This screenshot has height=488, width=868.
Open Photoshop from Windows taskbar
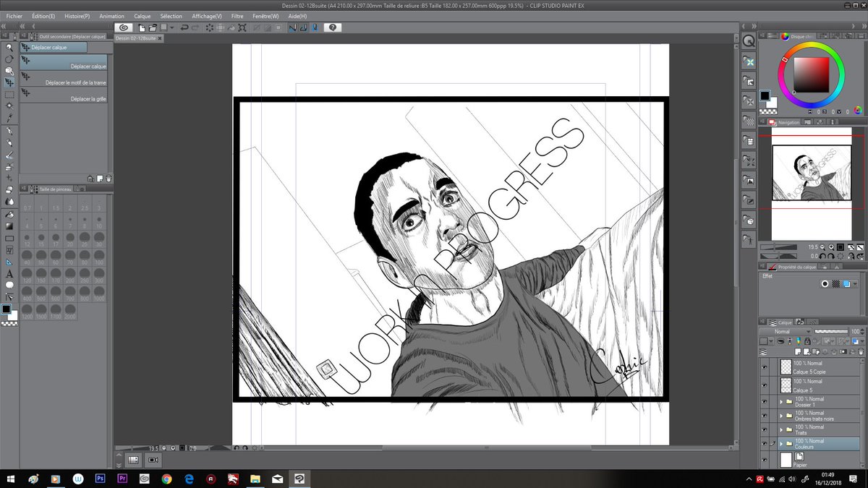(101, 479)
